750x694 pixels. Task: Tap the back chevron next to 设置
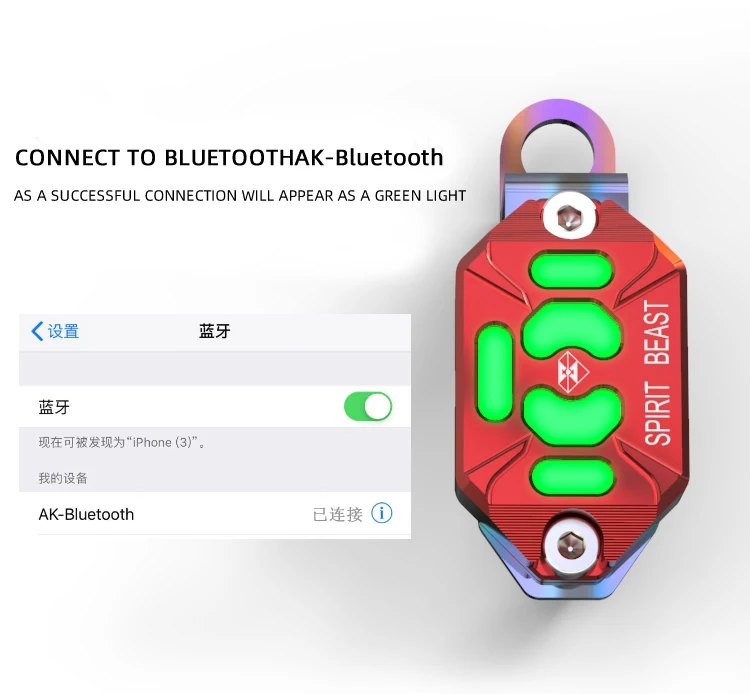(37, 331)
